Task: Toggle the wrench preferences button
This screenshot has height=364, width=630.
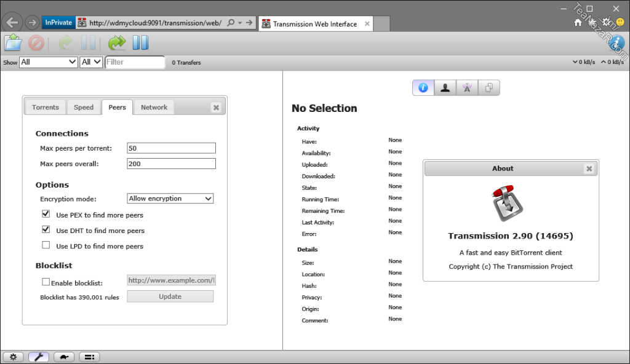Action: pos(39,357)
